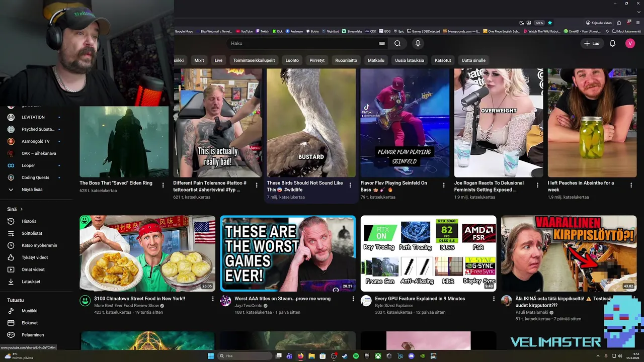Select the Matkailu filter chip
Screen dimensions: 644x362
coord(376,60)
